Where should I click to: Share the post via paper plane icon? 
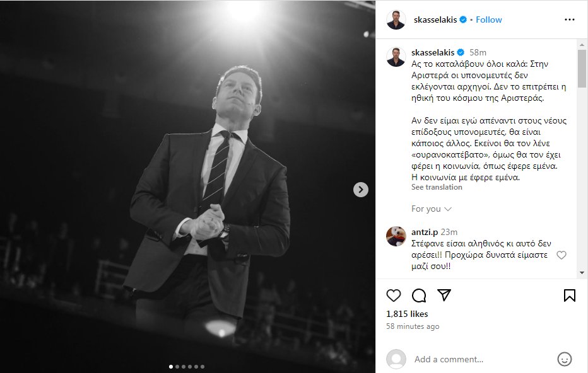(444, 296)
